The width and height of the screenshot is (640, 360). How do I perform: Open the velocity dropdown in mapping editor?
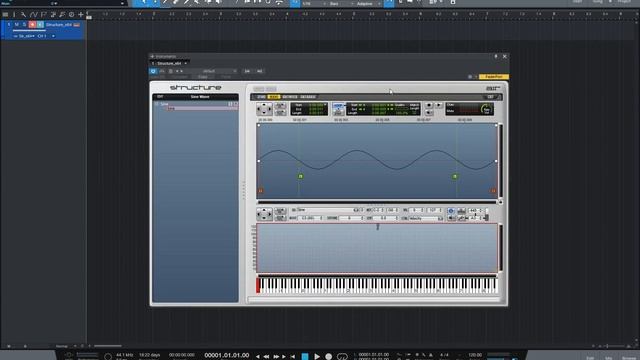(x=426, y=218)
